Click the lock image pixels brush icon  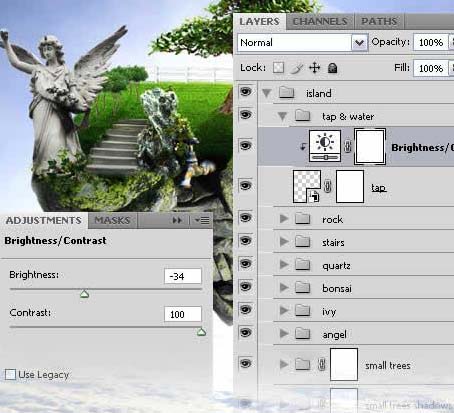296,68
